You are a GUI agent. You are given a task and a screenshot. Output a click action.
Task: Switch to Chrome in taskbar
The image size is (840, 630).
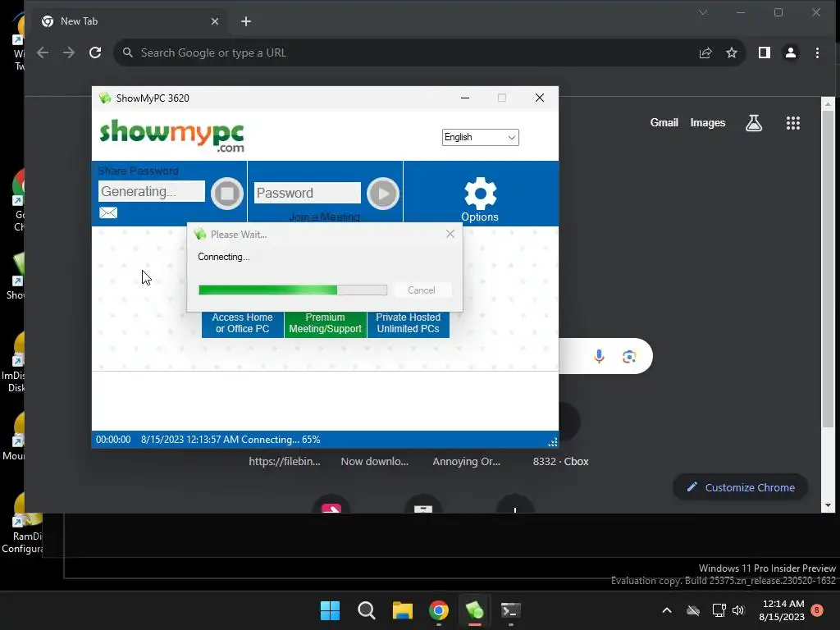click(439, 610)
